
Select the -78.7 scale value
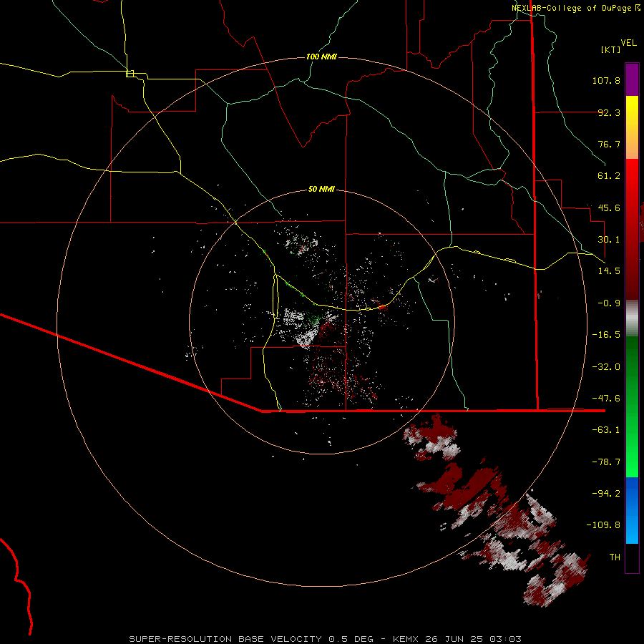point(606,462)
